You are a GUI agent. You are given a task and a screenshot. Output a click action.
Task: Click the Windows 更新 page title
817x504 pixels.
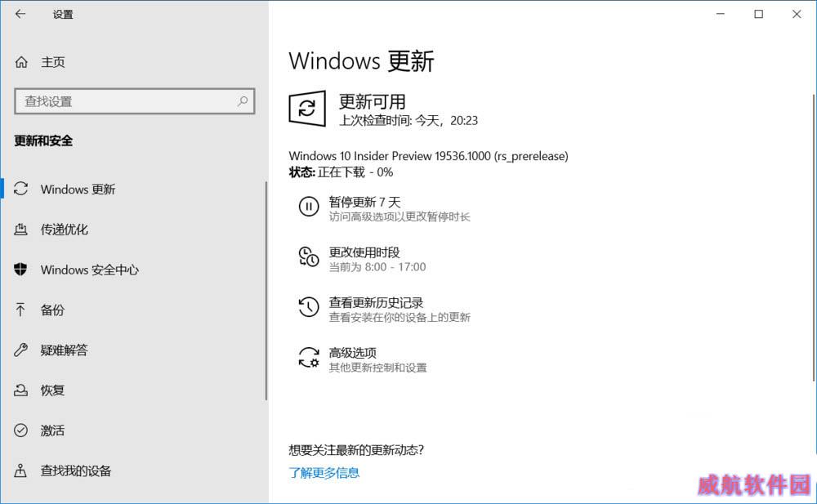pyautogui.click(x=362, y=61)
